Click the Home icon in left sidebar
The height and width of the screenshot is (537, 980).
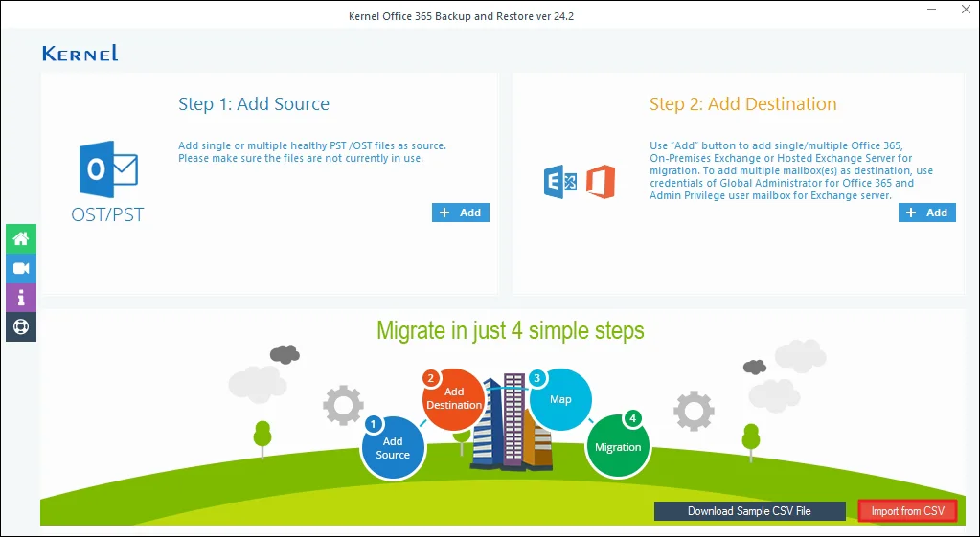(21, 238)
